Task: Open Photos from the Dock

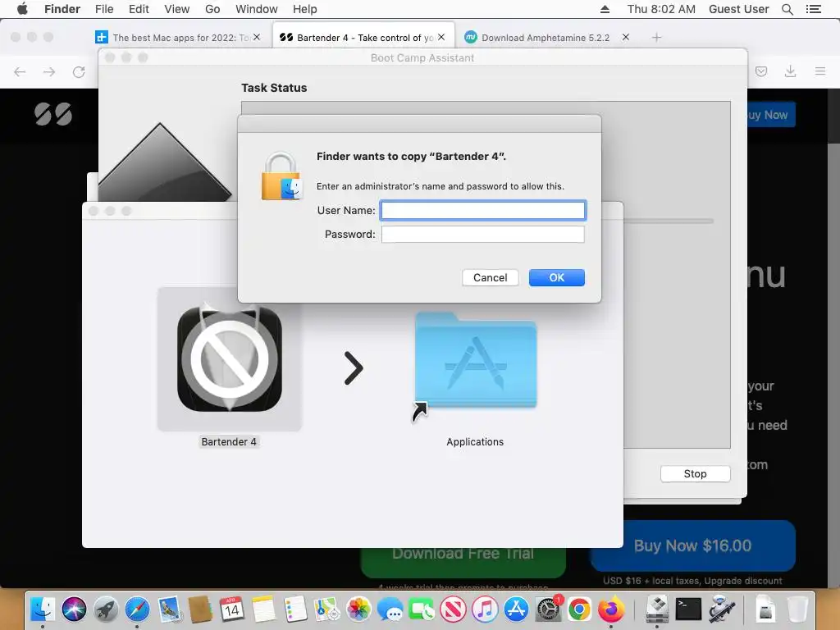Action: tap(358, 609)
